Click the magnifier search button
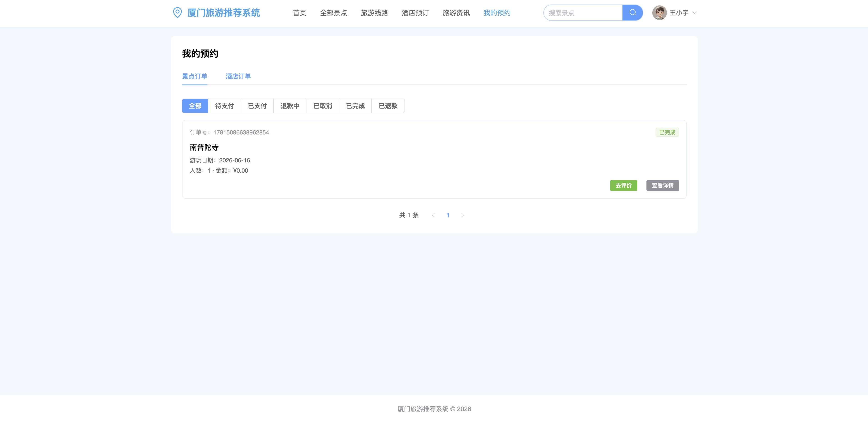The height and width of the screenshot is (422, 868). [632, 13]
